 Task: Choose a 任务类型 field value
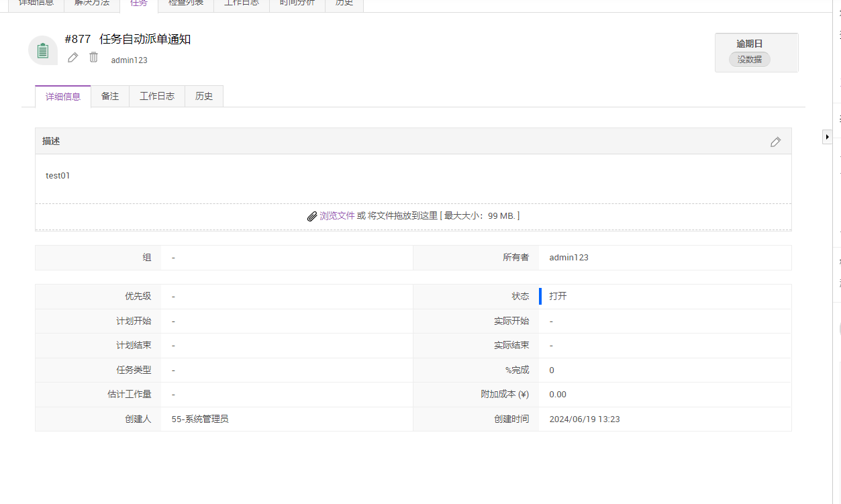(173, 370)
